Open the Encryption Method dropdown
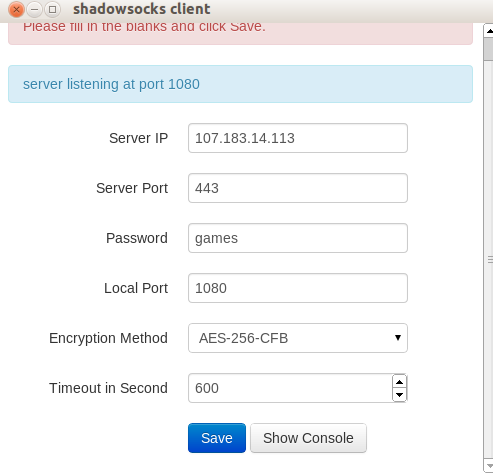The height and width of the screenshot is (473, 493). [x=298, y=338]
